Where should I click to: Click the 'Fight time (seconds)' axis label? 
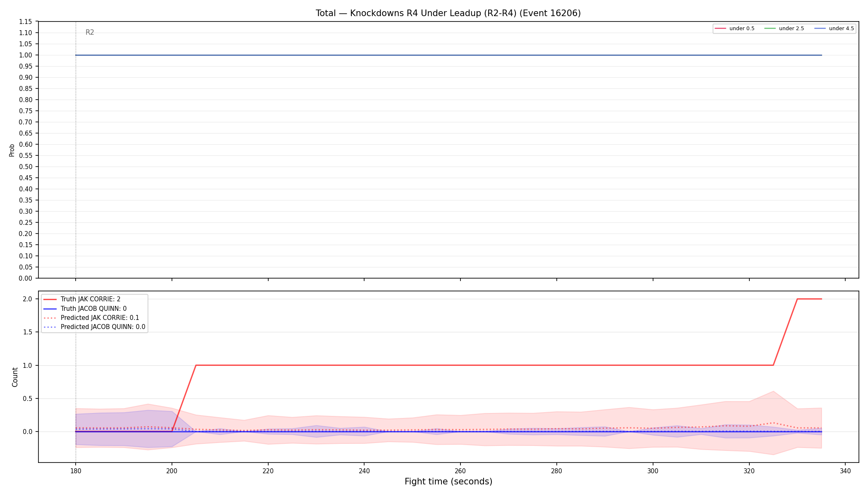click(x=448, y=482)
